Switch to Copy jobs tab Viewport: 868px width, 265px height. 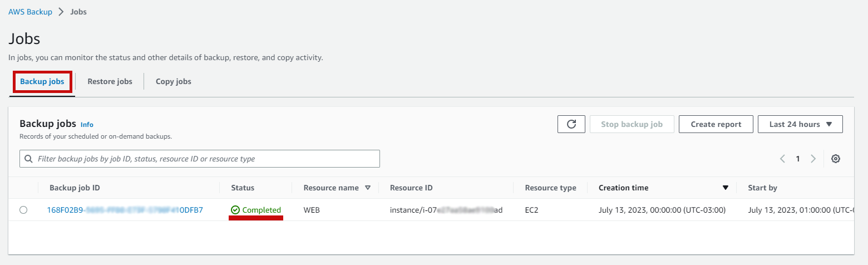click(174, 81)
